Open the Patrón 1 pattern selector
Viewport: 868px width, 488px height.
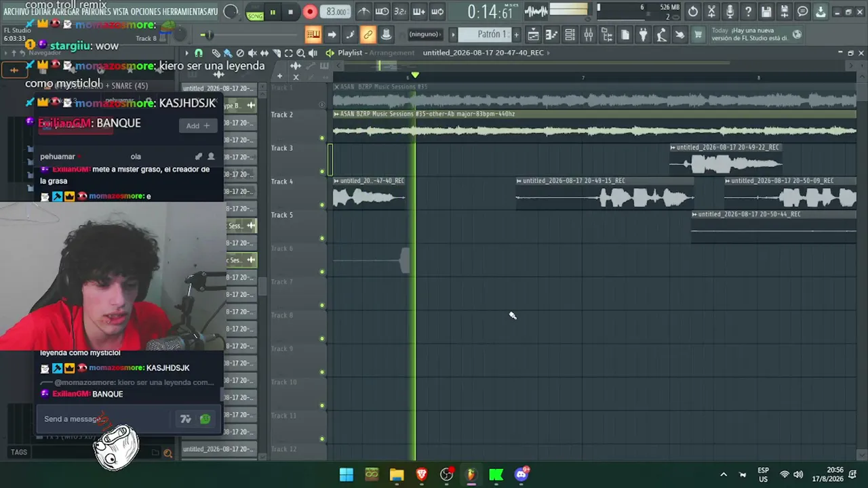tap(485, 35)
